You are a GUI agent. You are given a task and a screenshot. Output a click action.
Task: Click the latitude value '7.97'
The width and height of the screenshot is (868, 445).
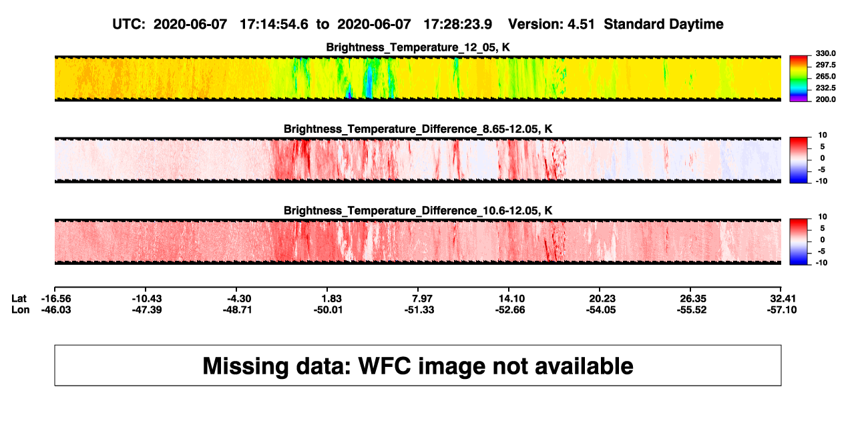coord(423,298)
